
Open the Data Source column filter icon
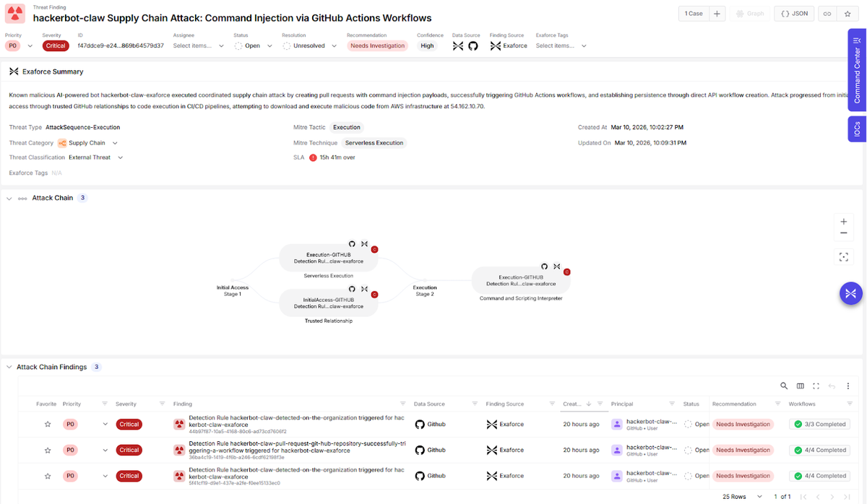pos(475,404)
